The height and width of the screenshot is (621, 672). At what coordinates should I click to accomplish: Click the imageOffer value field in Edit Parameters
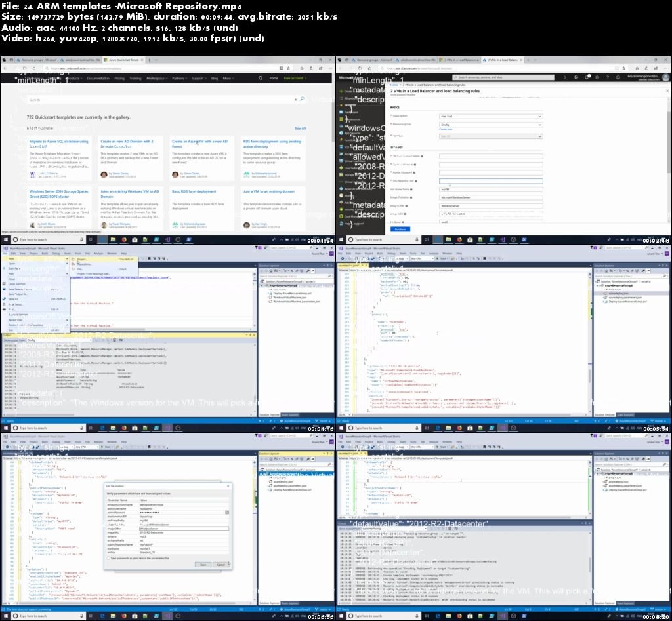(x=184, y=529)
